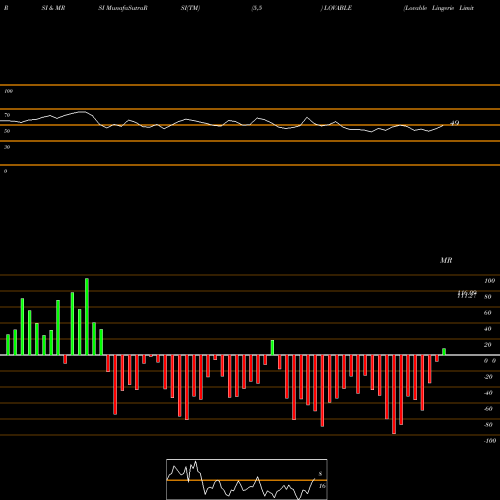The height and width of the screenshot is (500, 500).
Task: Select the lone green bar amid red bars
Action: point(272,348)
